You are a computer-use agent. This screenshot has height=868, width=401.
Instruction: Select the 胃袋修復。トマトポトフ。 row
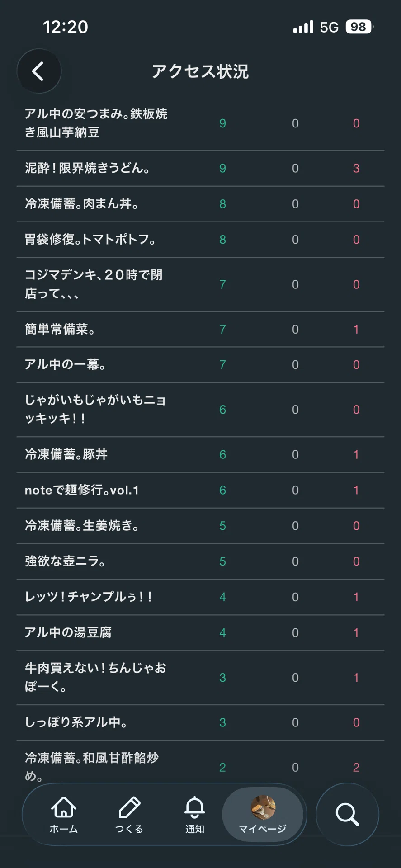coord(200,240)
